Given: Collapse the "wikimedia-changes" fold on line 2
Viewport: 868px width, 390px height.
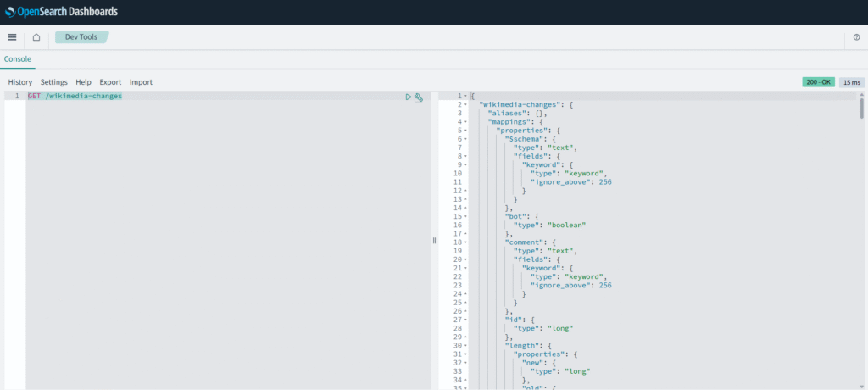Looking at the screenshot, I should coord(465,104).
